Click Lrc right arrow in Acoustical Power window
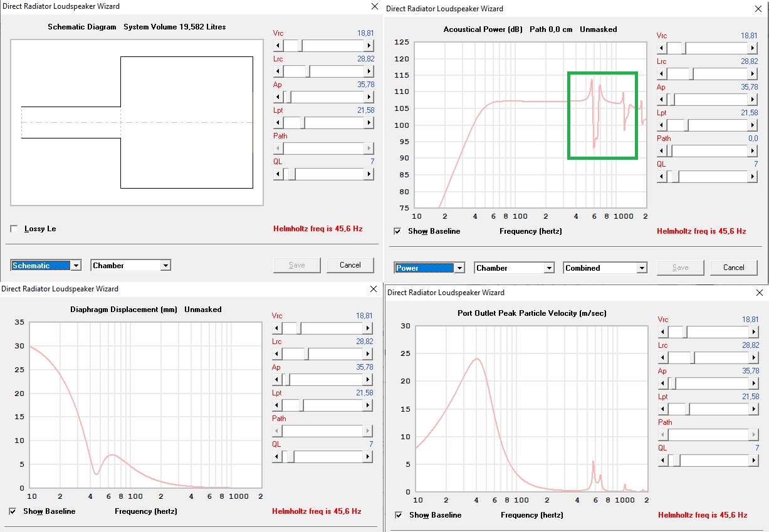 pos(753,74)
